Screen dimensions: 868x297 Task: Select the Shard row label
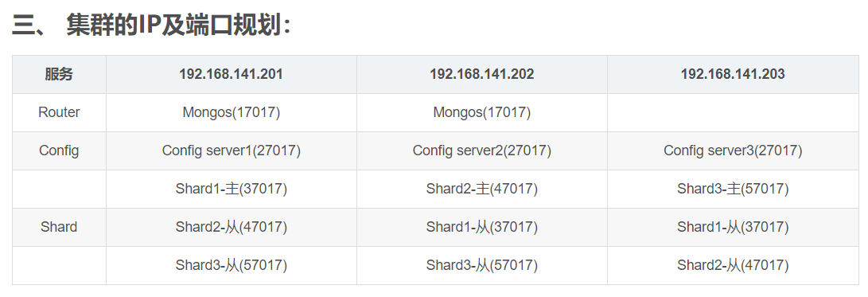59,227
